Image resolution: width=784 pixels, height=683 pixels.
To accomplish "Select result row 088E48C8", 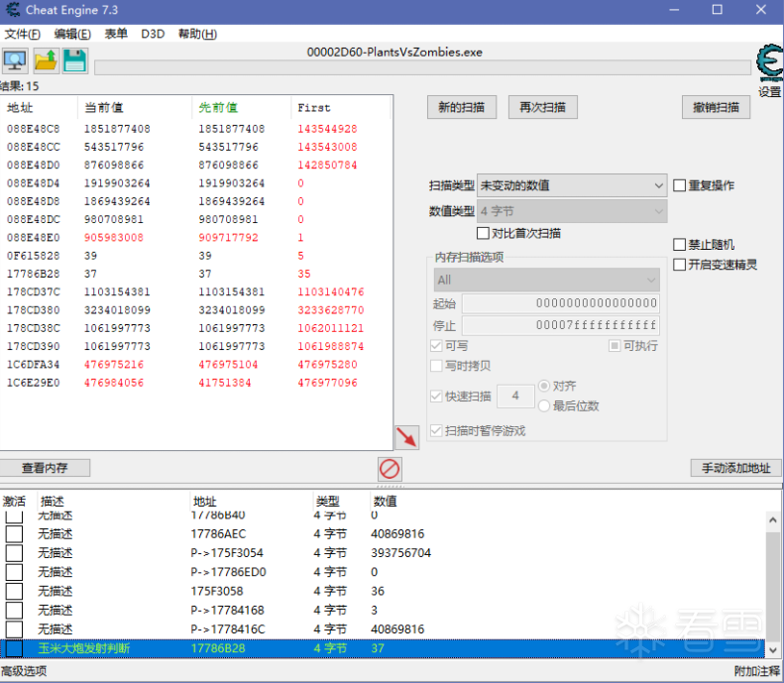I will pyautogui.click(x=196, y=129).
